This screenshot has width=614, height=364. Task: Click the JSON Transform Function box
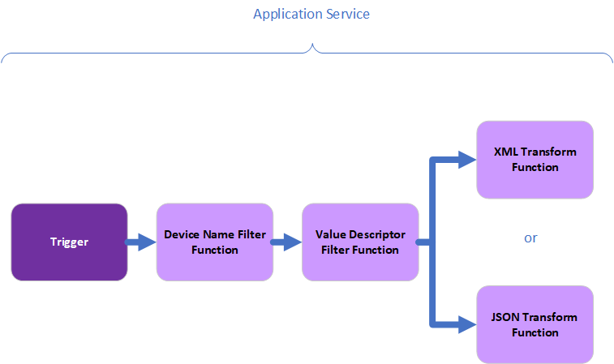pyautogui.click(x=535, y=324)
